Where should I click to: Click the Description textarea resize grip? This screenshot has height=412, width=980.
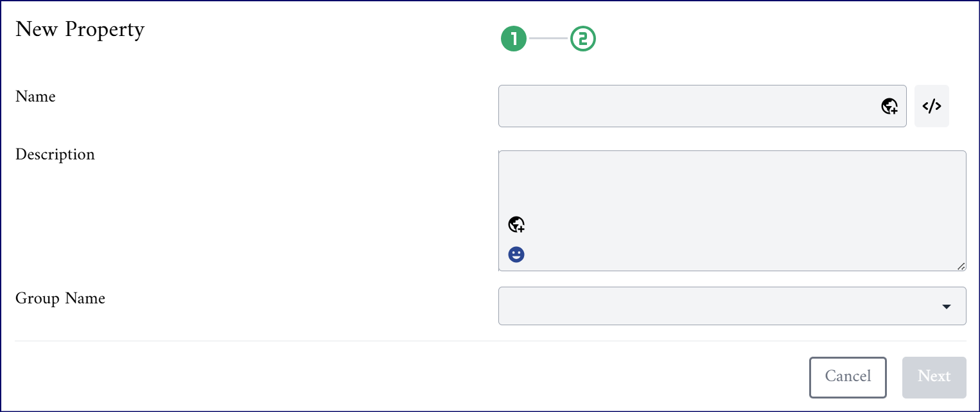tap(961, 266)
